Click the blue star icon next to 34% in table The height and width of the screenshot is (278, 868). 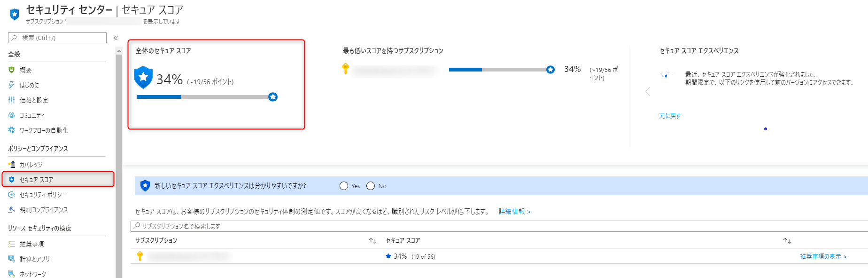point(388,256)
